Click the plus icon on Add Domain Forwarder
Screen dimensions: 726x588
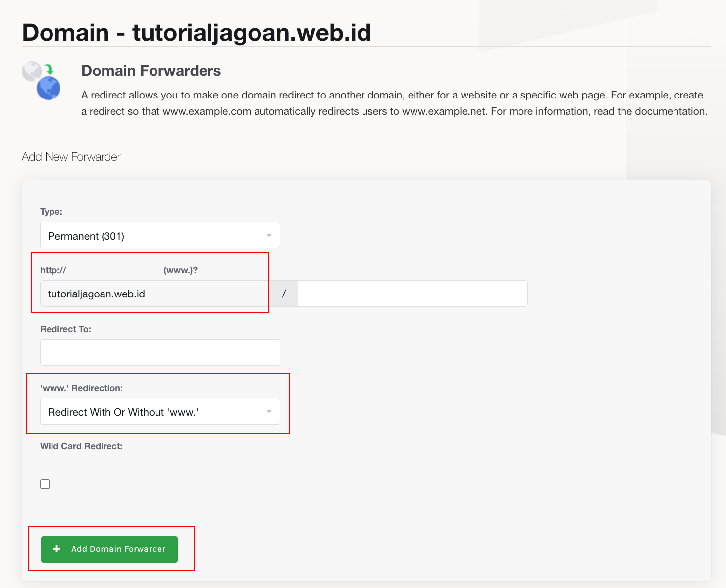[x=57, y=549]
